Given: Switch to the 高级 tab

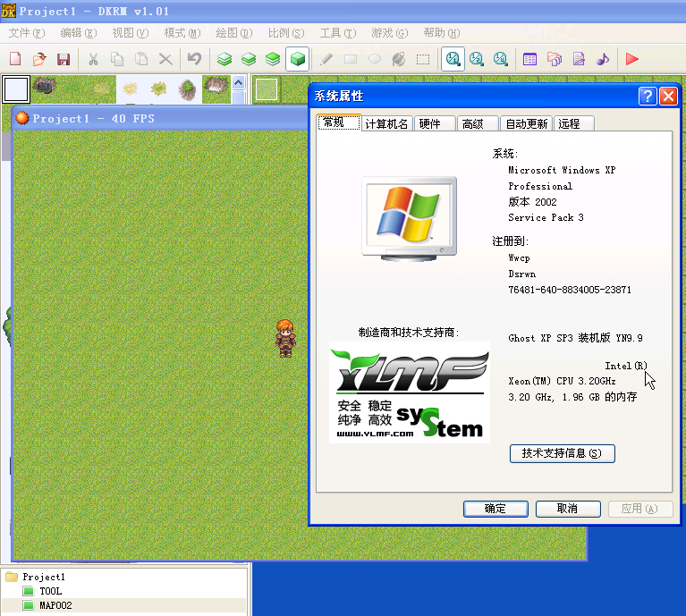Looking at the screenshot, I should point(478,123).
